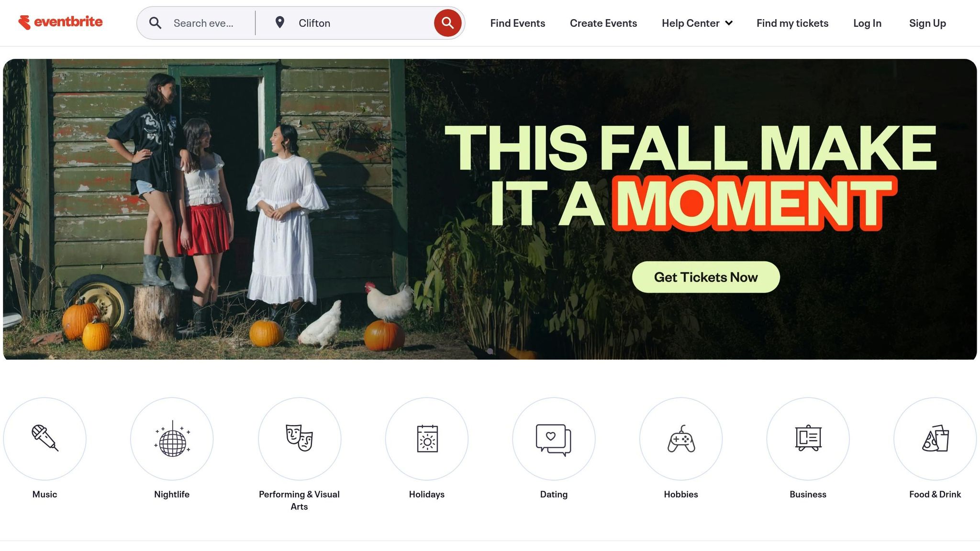980x551 pixels.
Task: Open the Dating chat-heart icon
Action: pyautogui.click(x=554, y=439)
